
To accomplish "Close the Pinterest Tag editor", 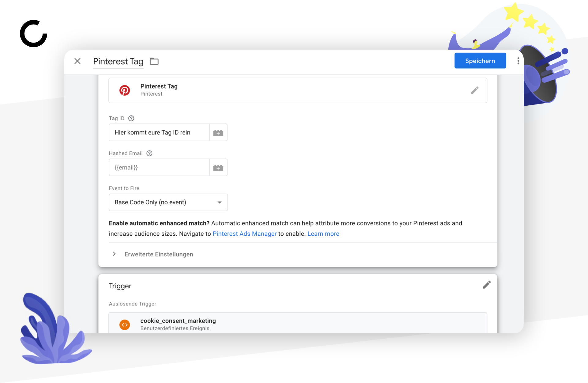I will [77, 61].
